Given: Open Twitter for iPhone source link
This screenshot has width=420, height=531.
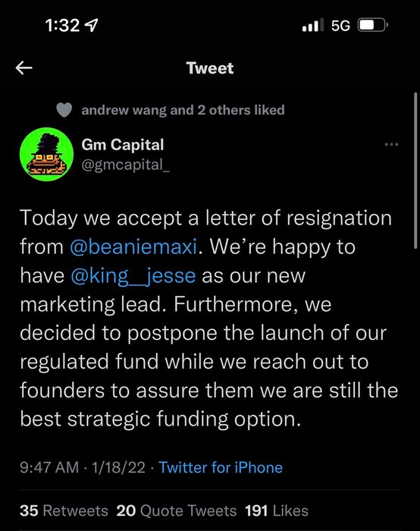Looking at the screenshot, I should pos(221,467).
